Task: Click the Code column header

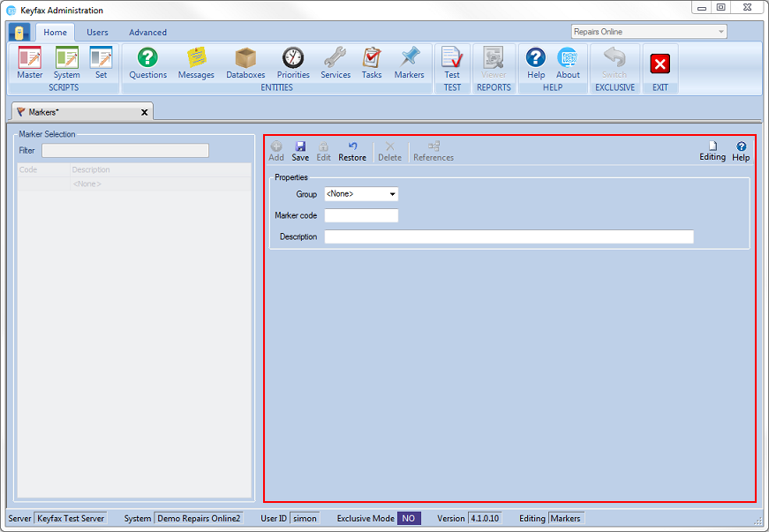Action: click(43, 169)
